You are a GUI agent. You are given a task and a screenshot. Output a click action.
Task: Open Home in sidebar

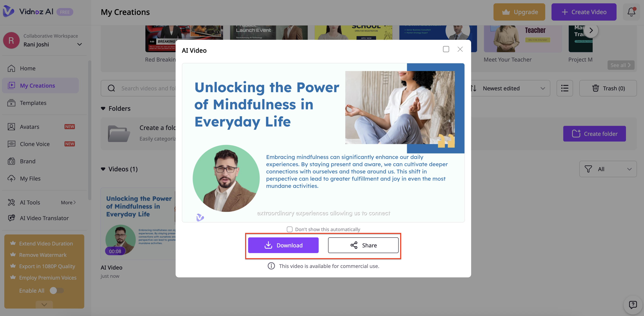coord(27,68)
